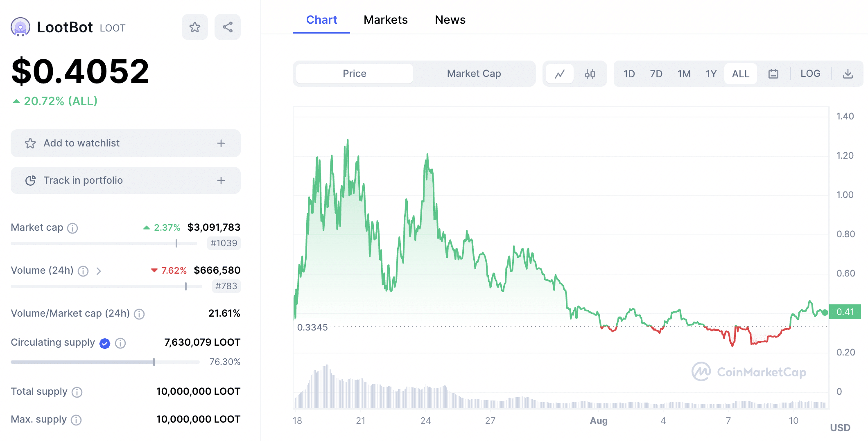Screen dimensions: 868x441
Task: Show info tooltip for Market cap
Action: (72, 228)
